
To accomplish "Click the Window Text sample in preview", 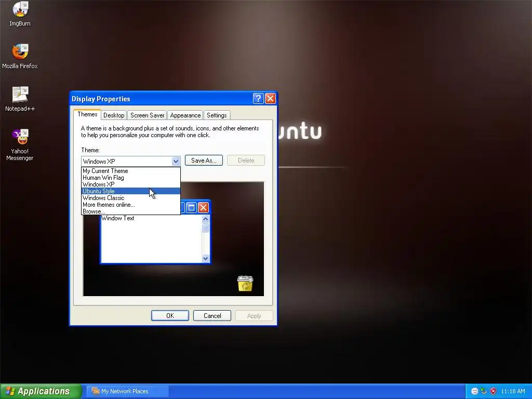I will (118, 218).
